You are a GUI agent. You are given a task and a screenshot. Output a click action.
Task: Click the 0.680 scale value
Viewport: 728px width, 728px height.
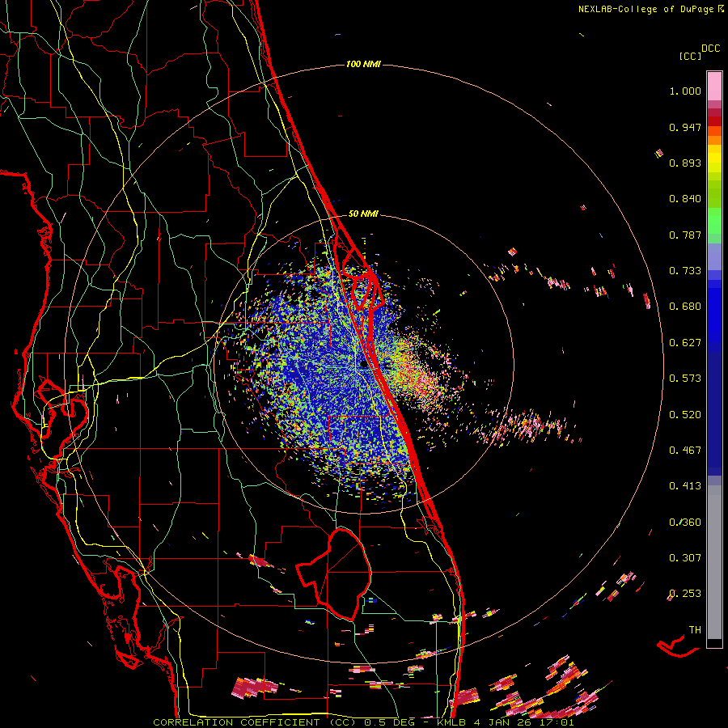(x=685, y=307)
